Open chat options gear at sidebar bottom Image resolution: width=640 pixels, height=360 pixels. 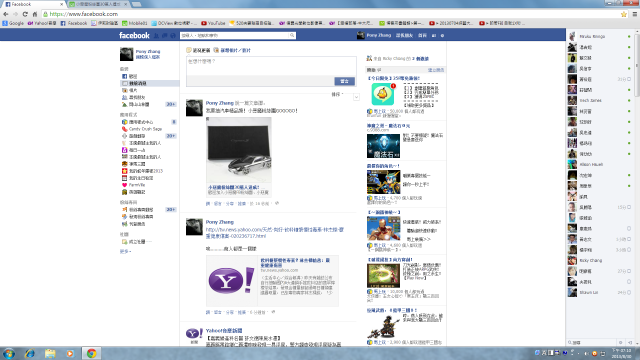(621, 343)
